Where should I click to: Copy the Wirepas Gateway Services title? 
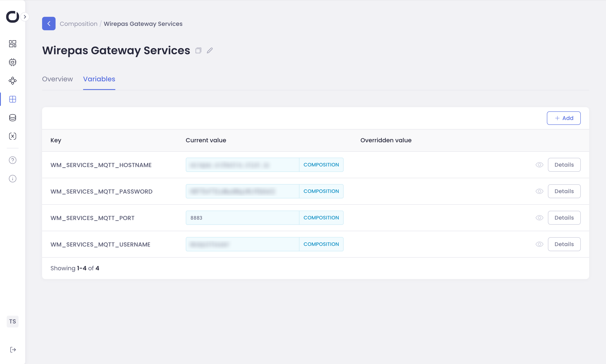198,50
